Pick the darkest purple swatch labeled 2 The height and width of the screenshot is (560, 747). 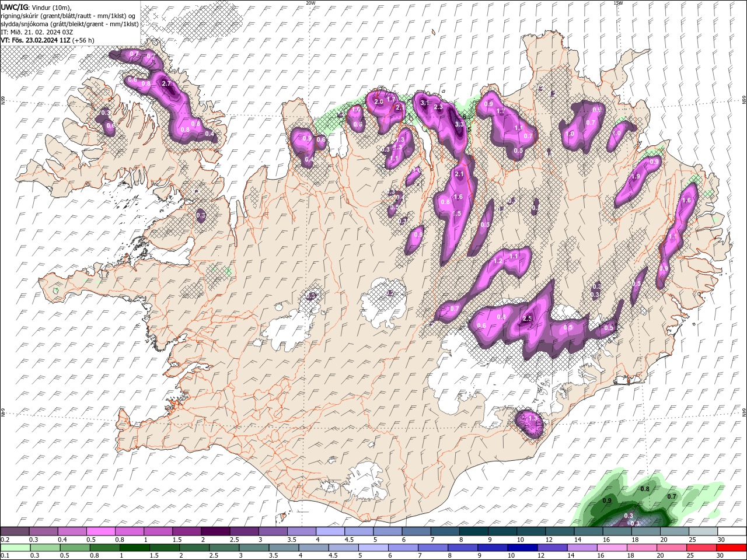pos(215,531)
